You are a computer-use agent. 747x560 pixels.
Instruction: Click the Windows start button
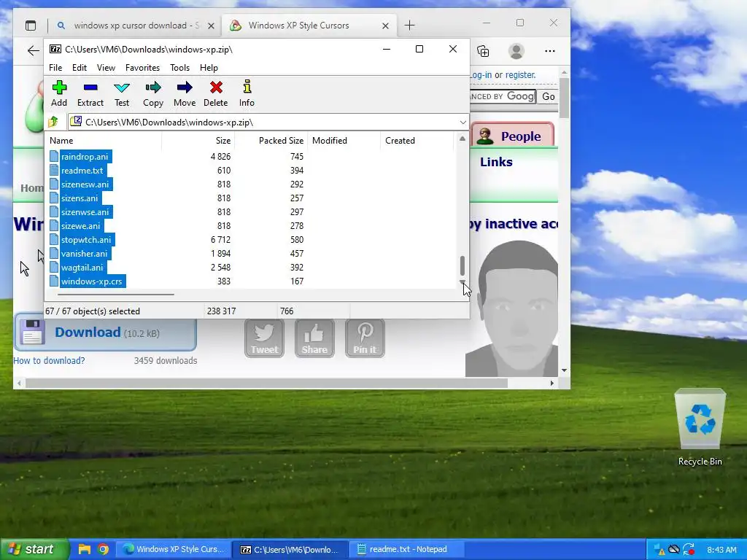[34, 549]
